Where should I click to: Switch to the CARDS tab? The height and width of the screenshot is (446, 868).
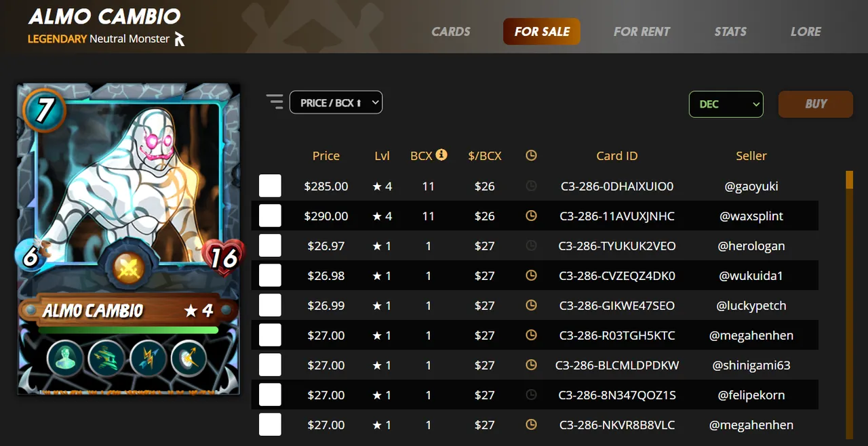[x=451, y=31]
